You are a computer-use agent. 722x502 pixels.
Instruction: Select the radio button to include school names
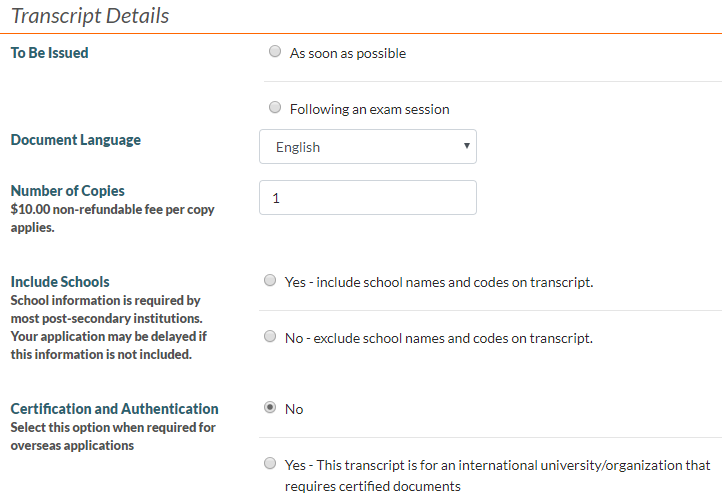(270, 281)
